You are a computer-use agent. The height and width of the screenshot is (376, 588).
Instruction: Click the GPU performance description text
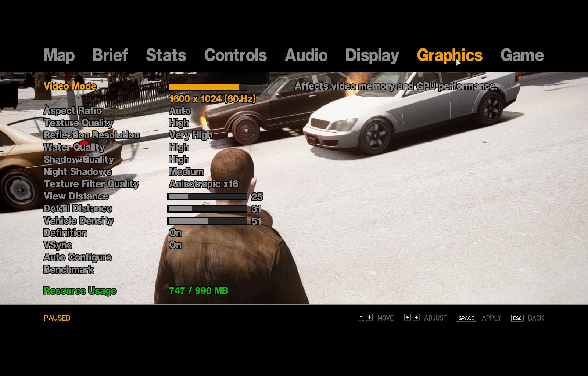pyautogui.click(x=396, y=86)
